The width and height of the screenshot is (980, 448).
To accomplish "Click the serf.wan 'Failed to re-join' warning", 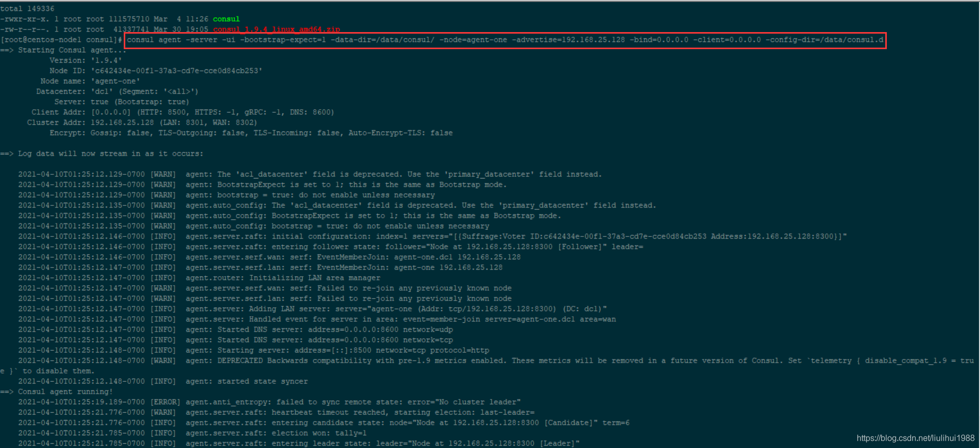I will click(x=265, y=288).
